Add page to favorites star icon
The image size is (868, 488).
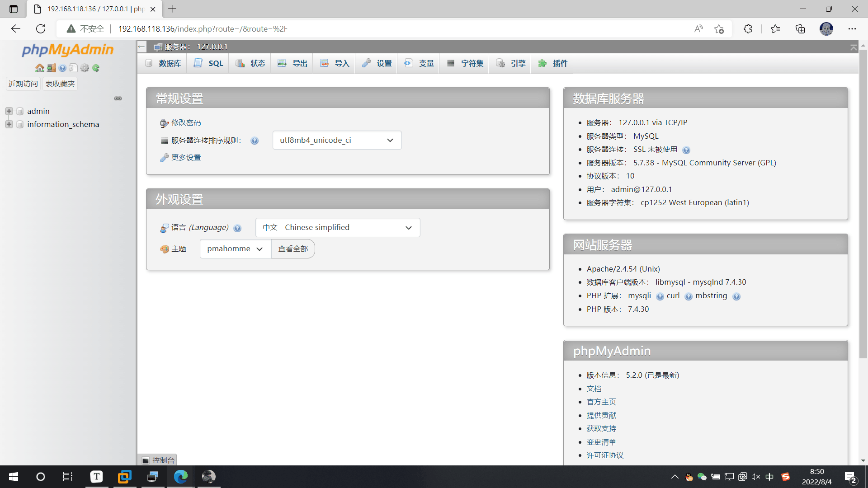719,29
